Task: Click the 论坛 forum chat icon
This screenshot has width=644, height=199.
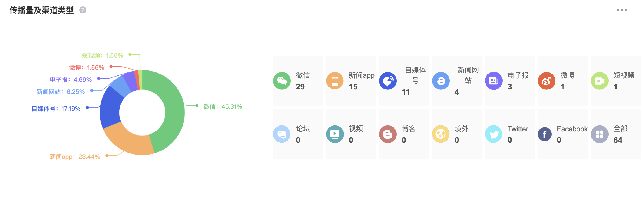Action: [282, 134]
